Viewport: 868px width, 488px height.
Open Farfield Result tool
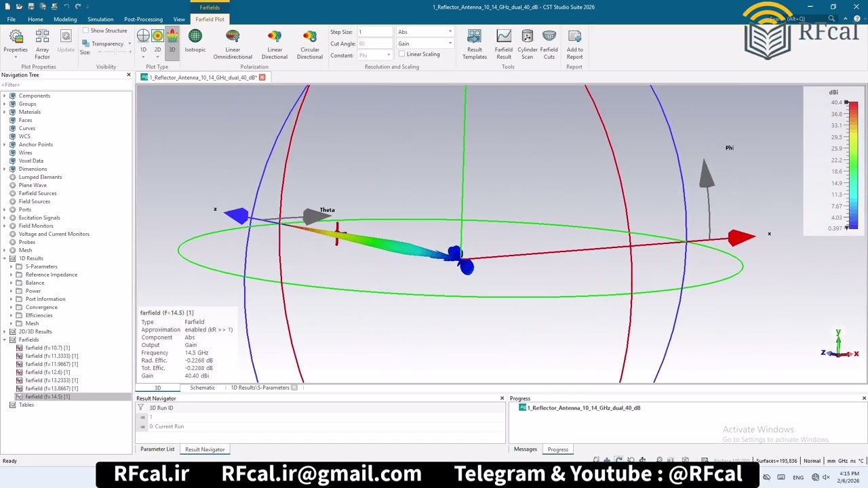pyautogui.click(x=504, y=44)
